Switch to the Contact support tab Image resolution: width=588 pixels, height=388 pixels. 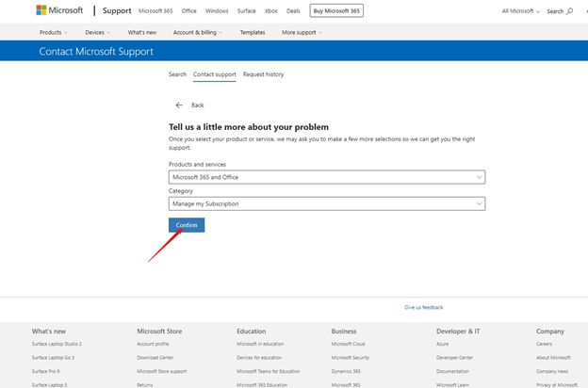pyautogui.click(x=215, y=74)
